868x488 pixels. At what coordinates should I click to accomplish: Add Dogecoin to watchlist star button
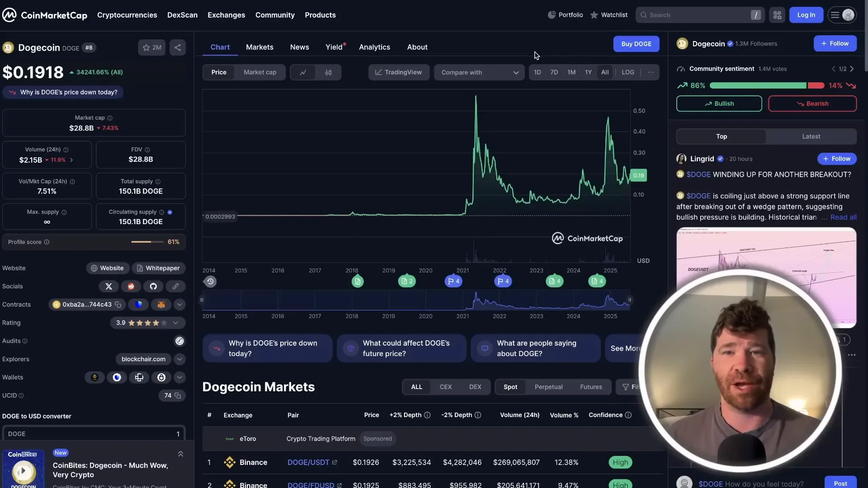(152, 47)
